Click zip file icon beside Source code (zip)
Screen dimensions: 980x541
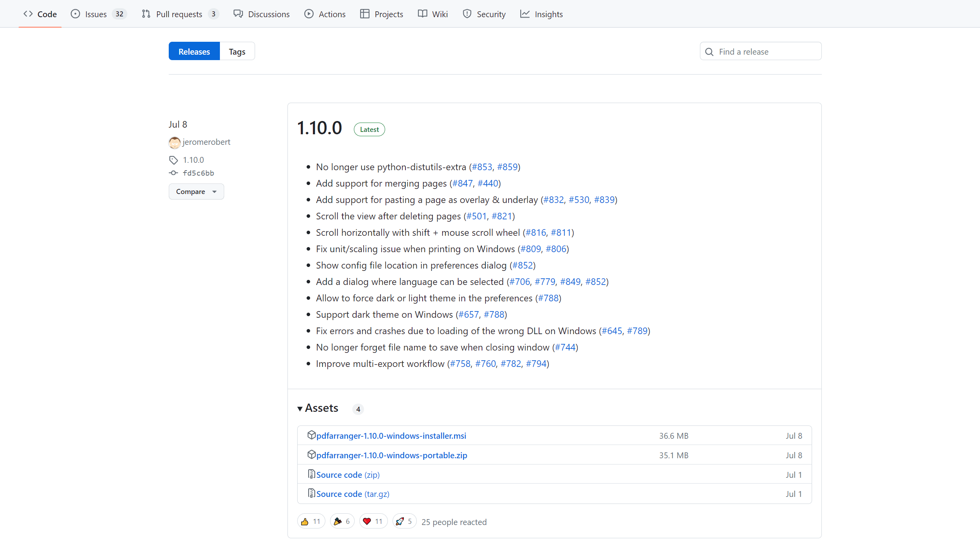[311, 474]
